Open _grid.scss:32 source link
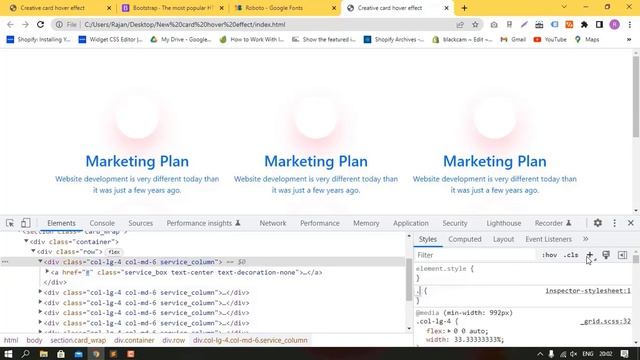This screenshot has width=640, height=360. click(x=606, y=322)
